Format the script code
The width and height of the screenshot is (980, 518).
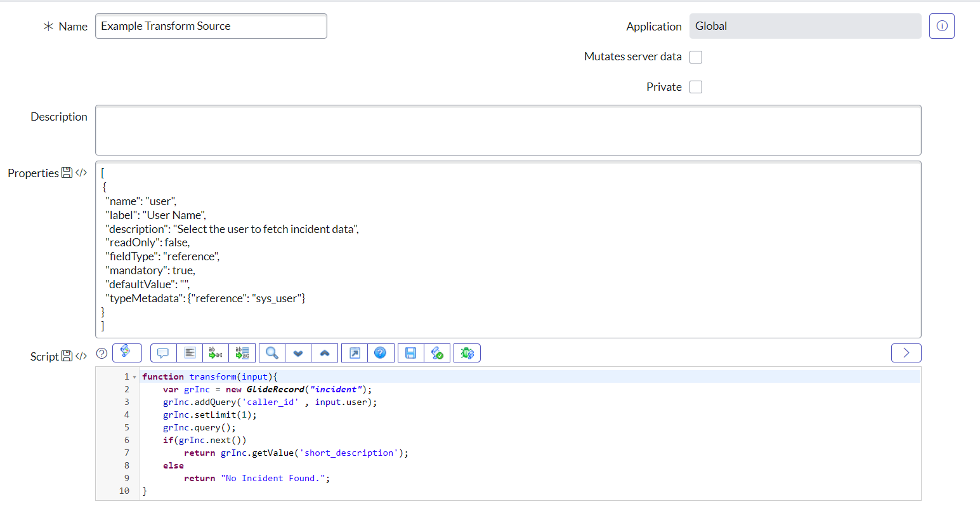(x=190, y=353)
